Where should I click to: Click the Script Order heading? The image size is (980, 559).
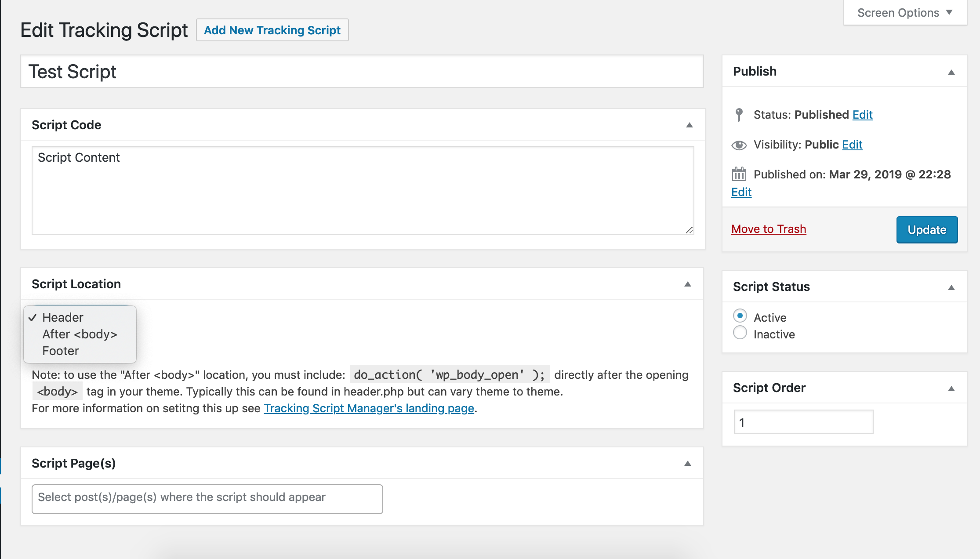point(769,388)
